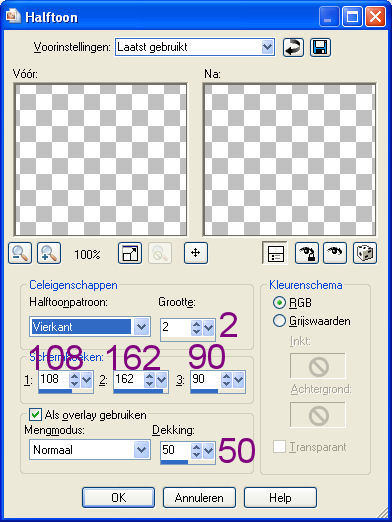Open the Dekking slider popup arrow
The height and width of the screenshot is (522, 392).
click(x=209, y=451)
